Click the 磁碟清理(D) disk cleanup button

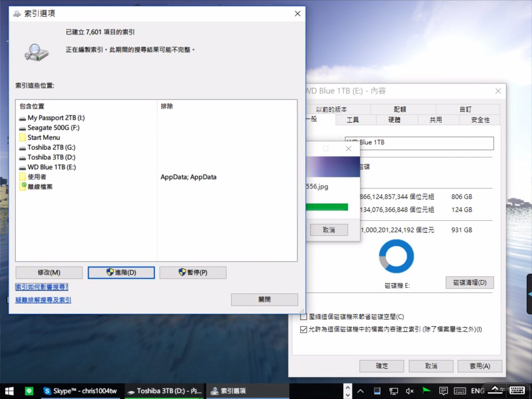coord(470,283)
